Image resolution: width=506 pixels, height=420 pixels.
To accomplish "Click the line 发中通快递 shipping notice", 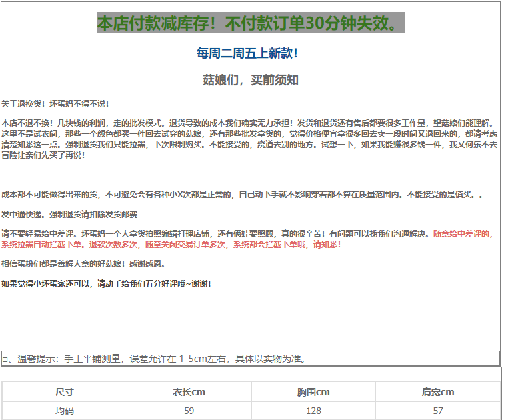I will pyautogui.click(x=69, y=215).
